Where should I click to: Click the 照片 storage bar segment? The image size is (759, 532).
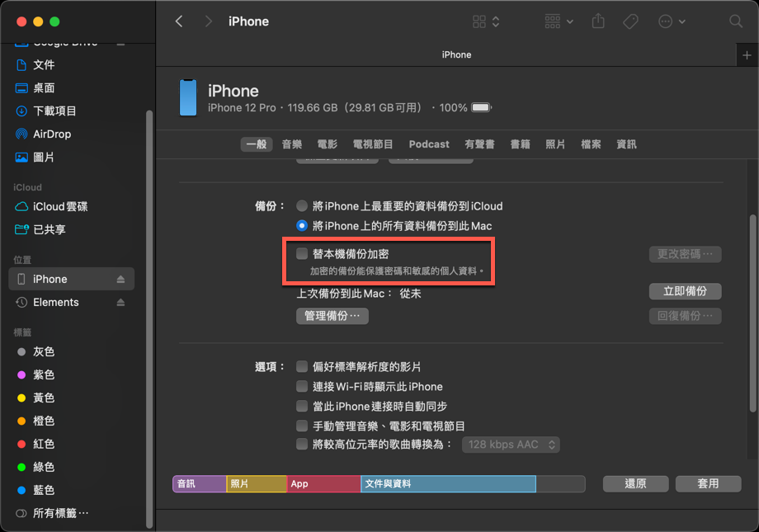257,483
